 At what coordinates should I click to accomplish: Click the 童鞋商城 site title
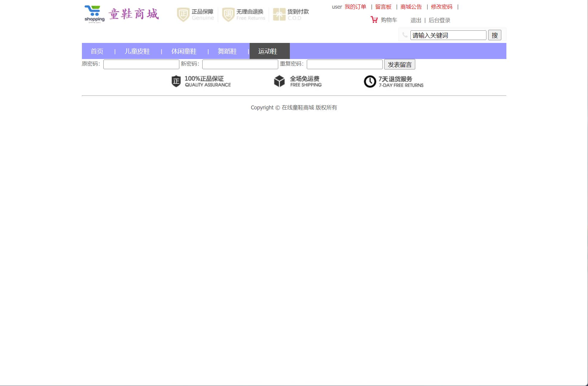click(x=134, y=13)
